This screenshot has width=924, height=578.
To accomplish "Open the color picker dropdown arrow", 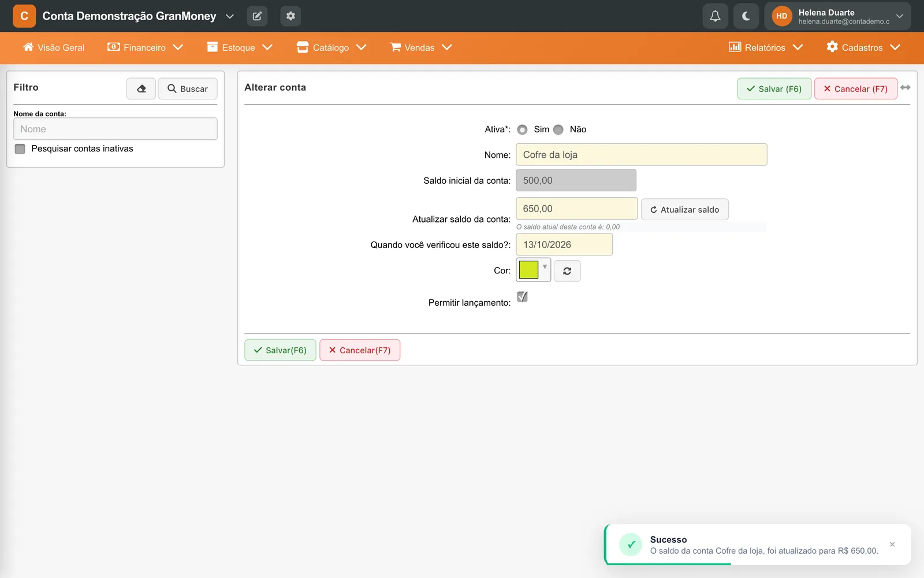I will point(545,266).
